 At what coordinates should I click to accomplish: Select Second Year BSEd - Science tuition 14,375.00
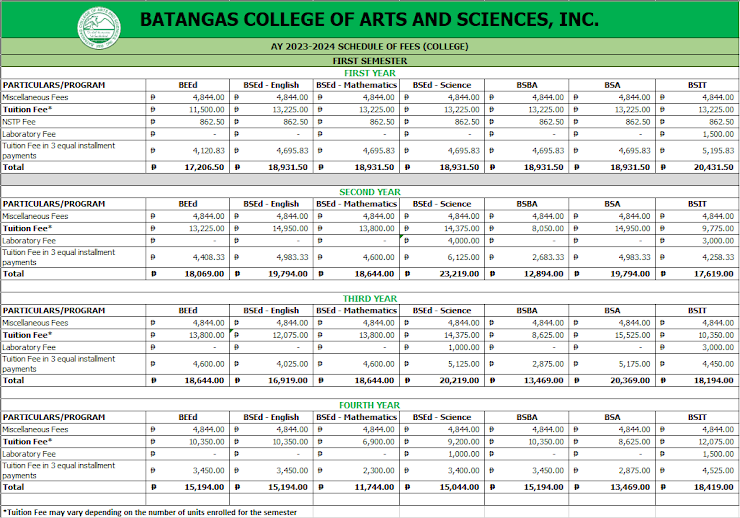pos(442,228)
